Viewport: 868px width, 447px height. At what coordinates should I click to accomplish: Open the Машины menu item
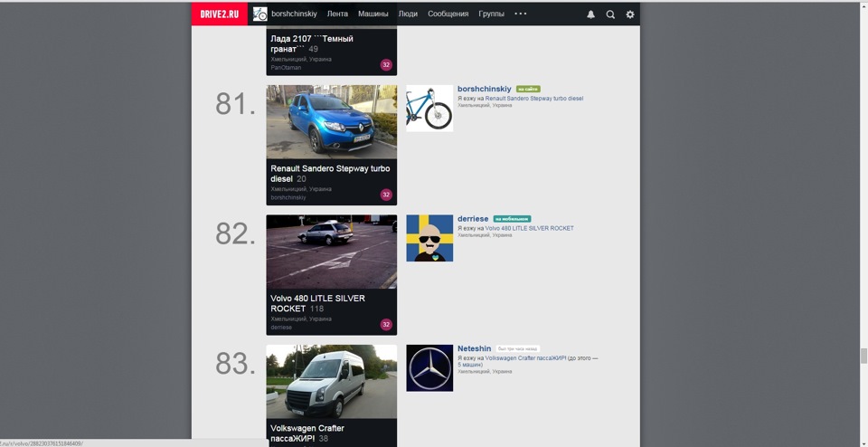coord(373,14)
